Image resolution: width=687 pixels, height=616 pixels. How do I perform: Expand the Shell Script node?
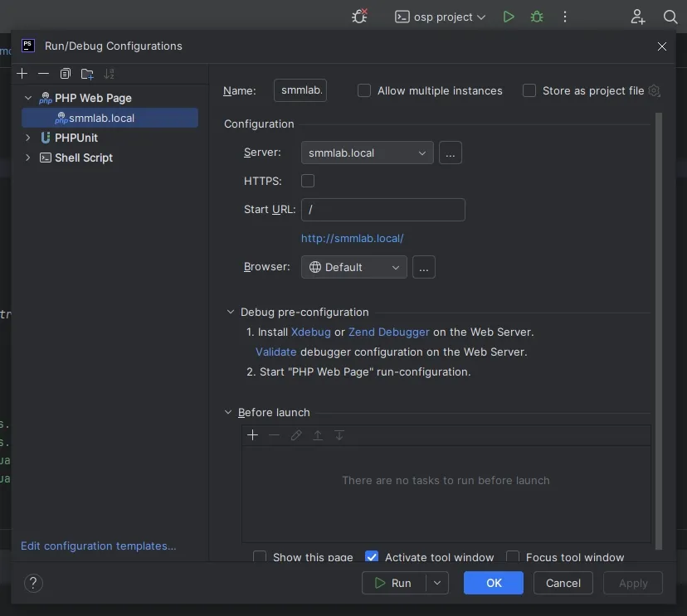(28, 158)
